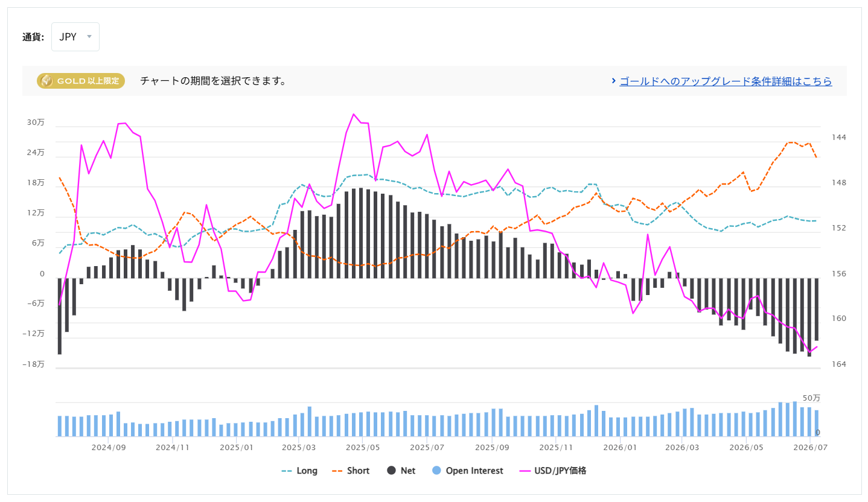Click the chevron arrow before upgrade link
Viewport: 868px width, 502px height.
pyautogui.click(x=613, y=81)
